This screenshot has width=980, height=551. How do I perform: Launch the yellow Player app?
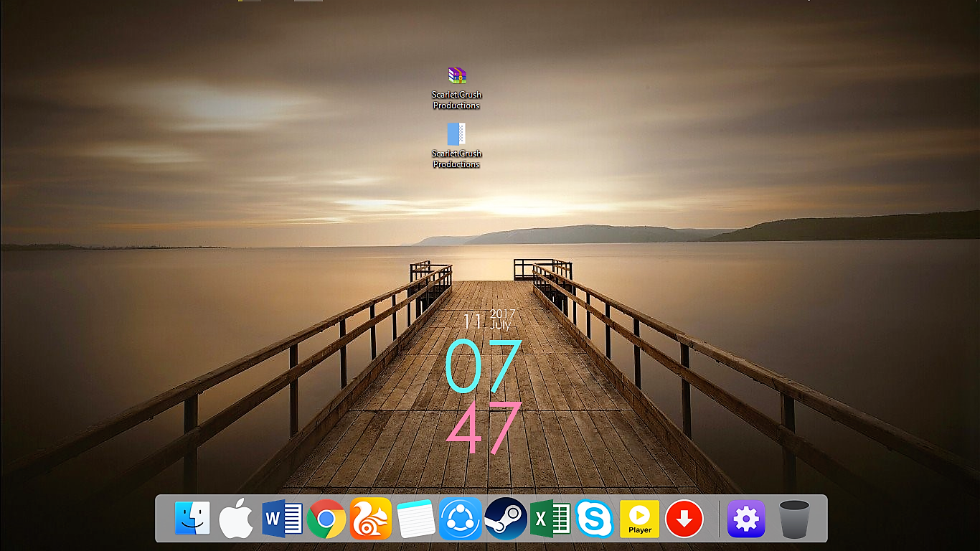639,519
